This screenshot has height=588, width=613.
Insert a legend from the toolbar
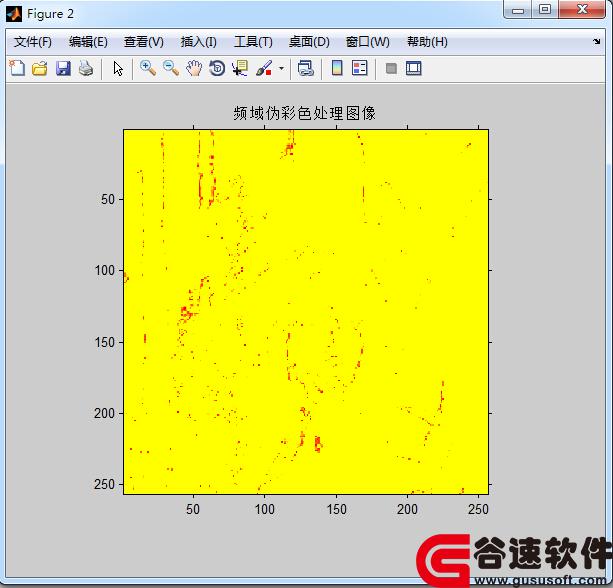[x=360, y=68]
